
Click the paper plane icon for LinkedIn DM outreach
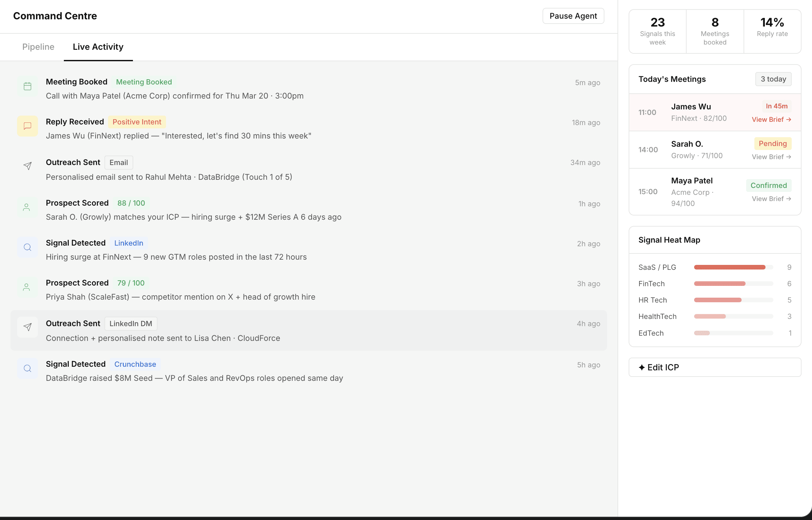click(x=28, y=327)
